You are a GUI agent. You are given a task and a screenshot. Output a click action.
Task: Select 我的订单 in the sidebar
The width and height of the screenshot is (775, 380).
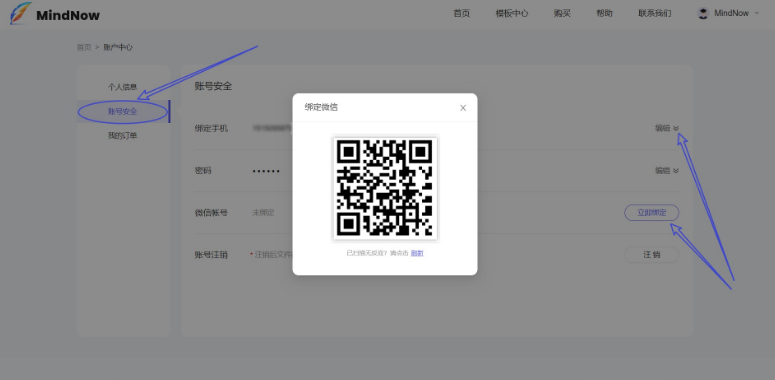[122, 135]
